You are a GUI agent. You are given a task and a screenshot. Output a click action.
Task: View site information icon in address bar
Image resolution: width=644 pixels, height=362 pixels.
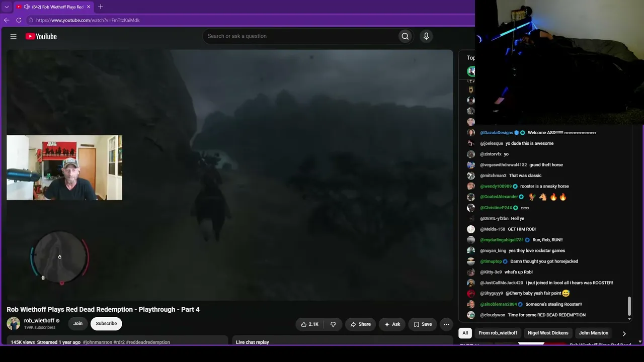[31, 20]
